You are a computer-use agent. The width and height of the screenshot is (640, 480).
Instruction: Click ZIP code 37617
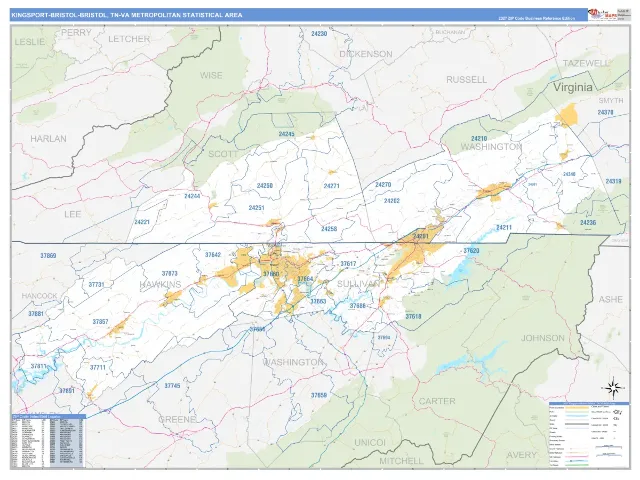coord(348,264)
